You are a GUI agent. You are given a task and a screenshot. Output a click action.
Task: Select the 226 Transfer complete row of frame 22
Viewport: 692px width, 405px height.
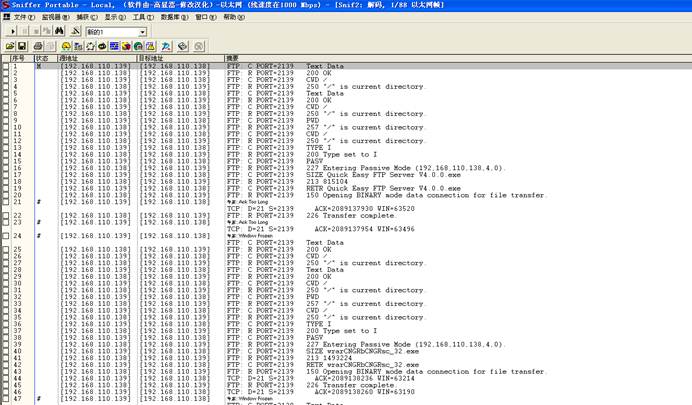[346, 215]
